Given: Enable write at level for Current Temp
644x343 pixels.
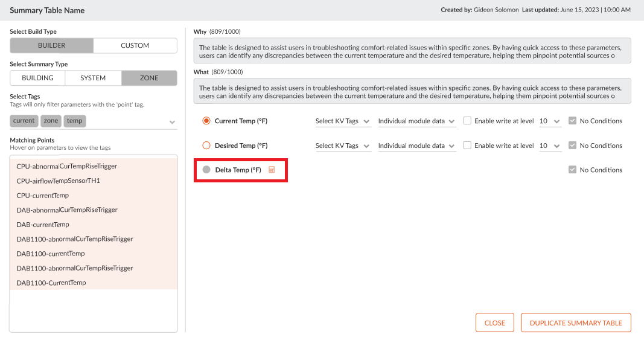Looking at the screenshot, I should click(467, 121).
